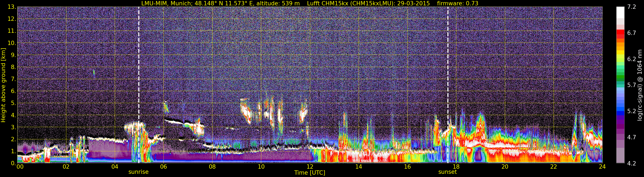Click the height axis tick '11.'
Screen dimensions: 644x177
12,31
